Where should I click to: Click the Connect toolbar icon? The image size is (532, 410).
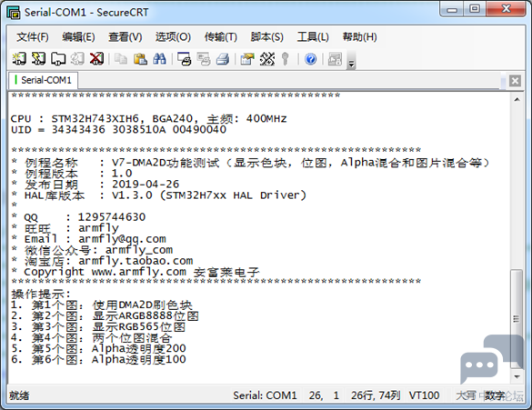(19, 59)
